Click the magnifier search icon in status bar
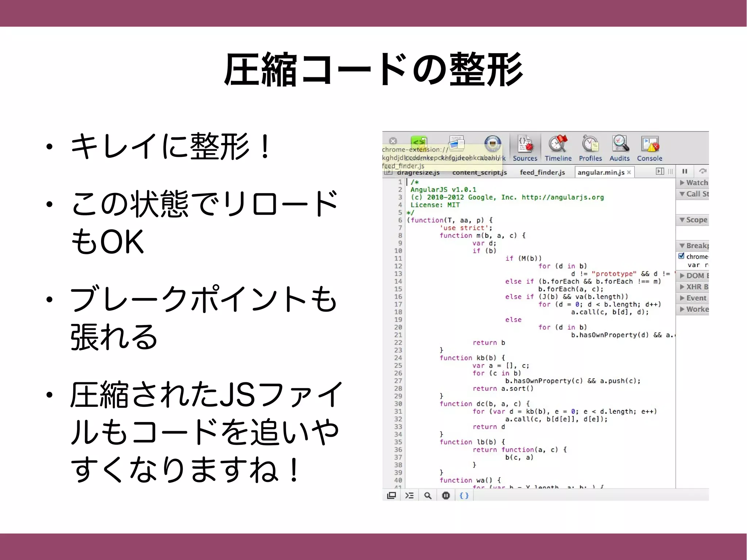747x560 pixels. [428, 495]
